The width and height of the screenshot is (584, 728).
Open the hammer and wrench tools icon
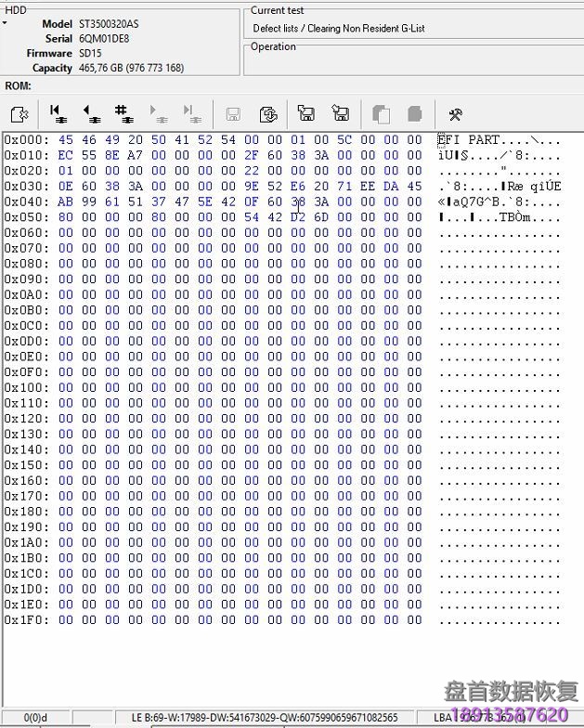(455, 114)
